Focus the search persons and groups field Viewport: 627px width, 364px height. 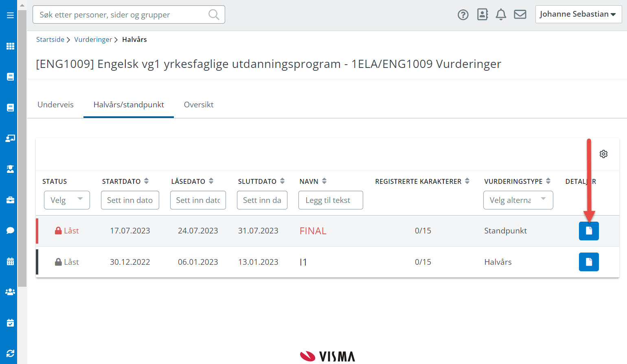129,15
